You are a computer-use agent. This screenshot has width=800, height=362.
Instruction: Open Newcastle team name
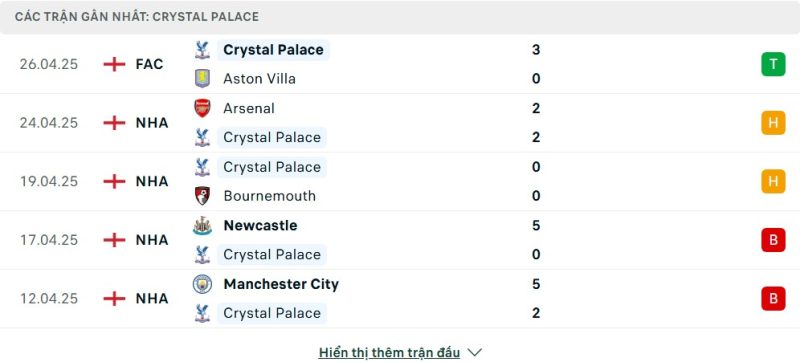coord(260,225)
